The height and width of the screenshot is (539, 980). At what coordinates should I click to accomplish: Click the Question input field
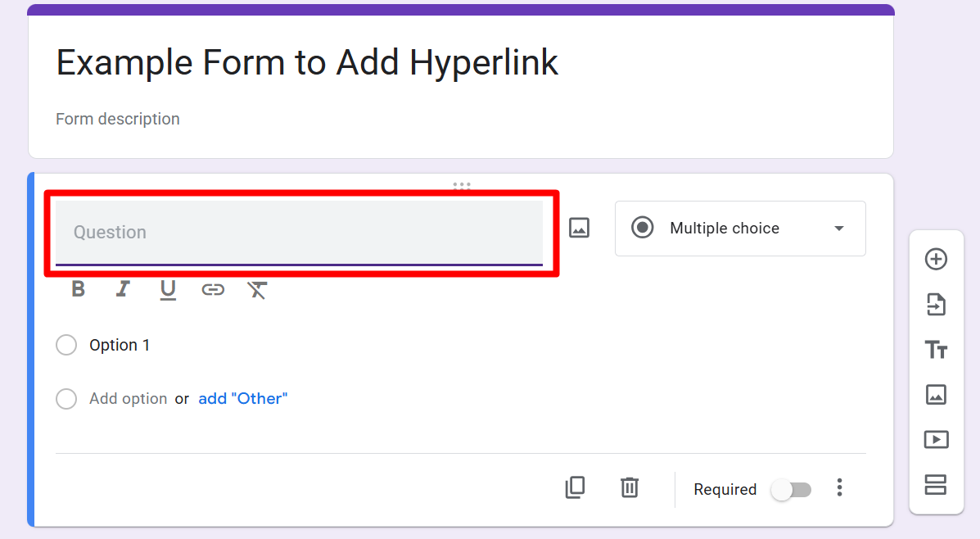pos(299,233)
